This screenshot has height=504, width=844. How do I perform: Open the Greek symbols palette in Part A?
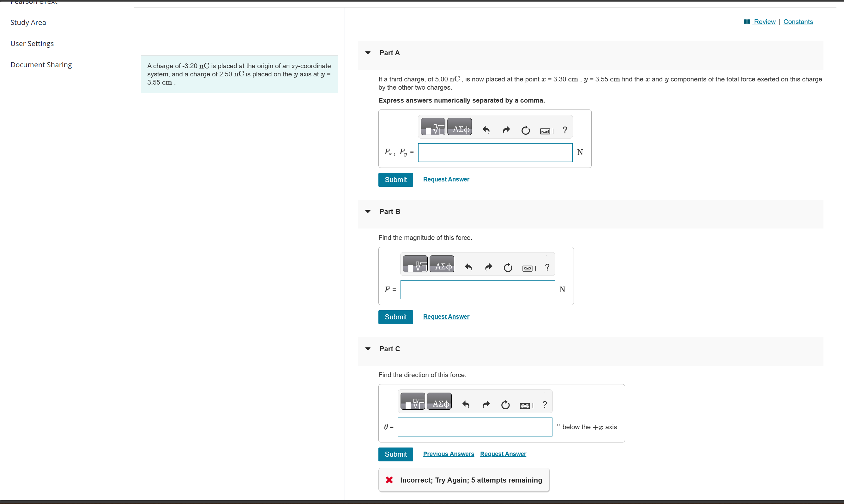tap(459, 127)
